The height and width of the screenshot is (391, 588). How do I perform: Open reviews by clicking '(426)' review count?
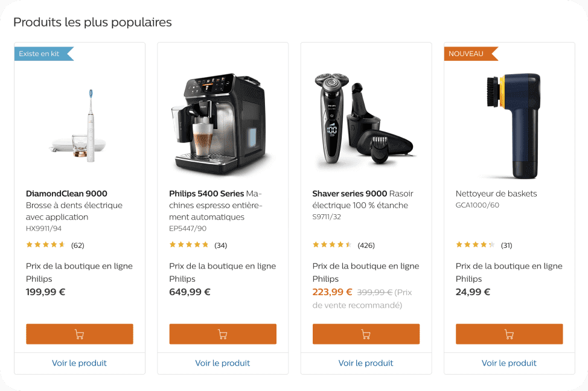[368, 245]
